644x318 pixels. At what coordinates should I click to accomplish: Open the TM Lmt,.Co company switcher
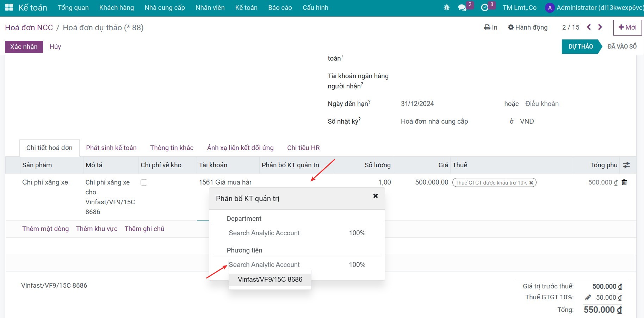click(519, 7)
